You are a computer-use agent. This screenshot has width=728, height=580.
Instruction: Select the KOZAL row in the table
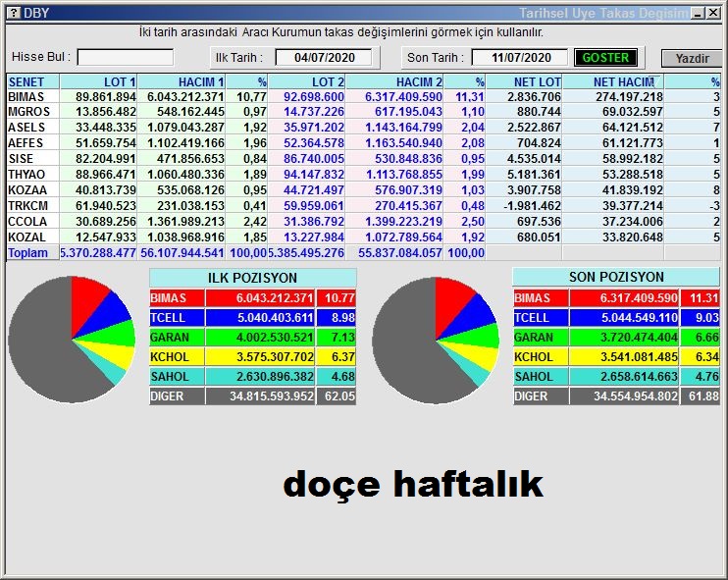364,237
